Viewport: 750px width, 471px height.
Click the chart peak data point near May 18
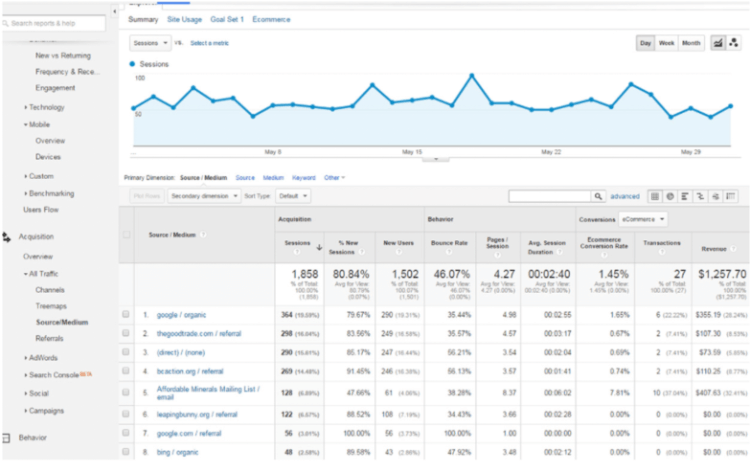tap(472, 76)
